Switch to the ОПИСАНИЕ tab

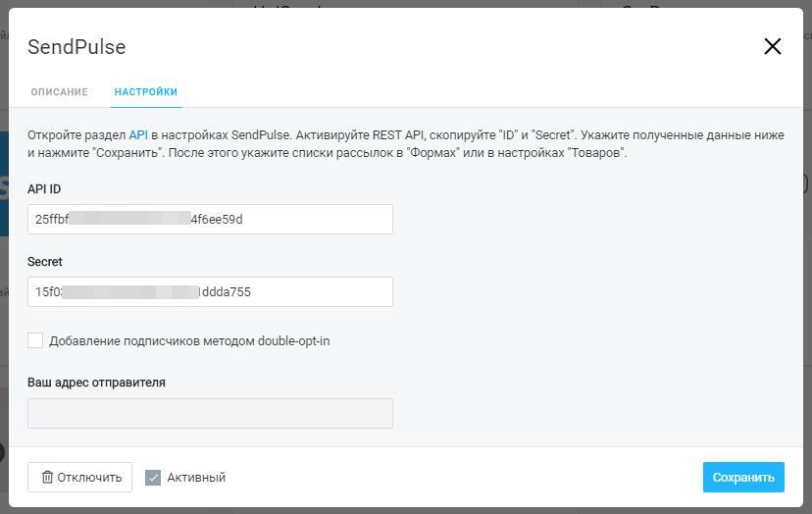(x=59, y=91)
